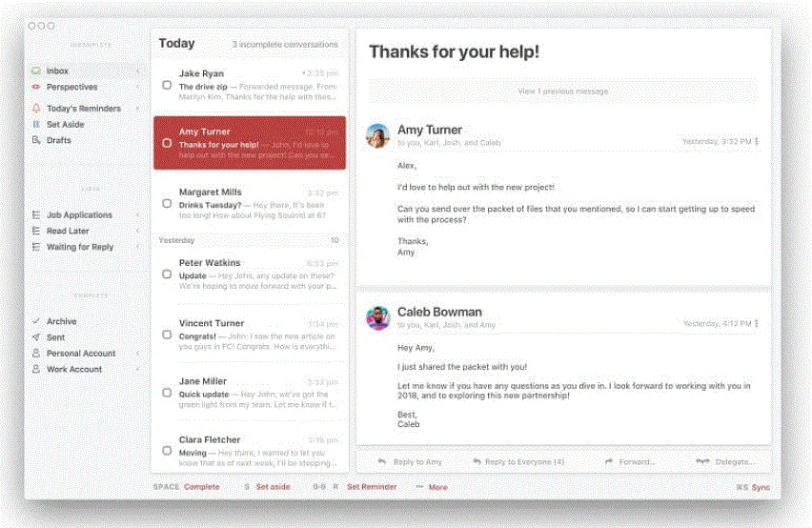Expand the Perspectives sidebar chevron
The width and height of the screenshot is (812, 528).
138,87
